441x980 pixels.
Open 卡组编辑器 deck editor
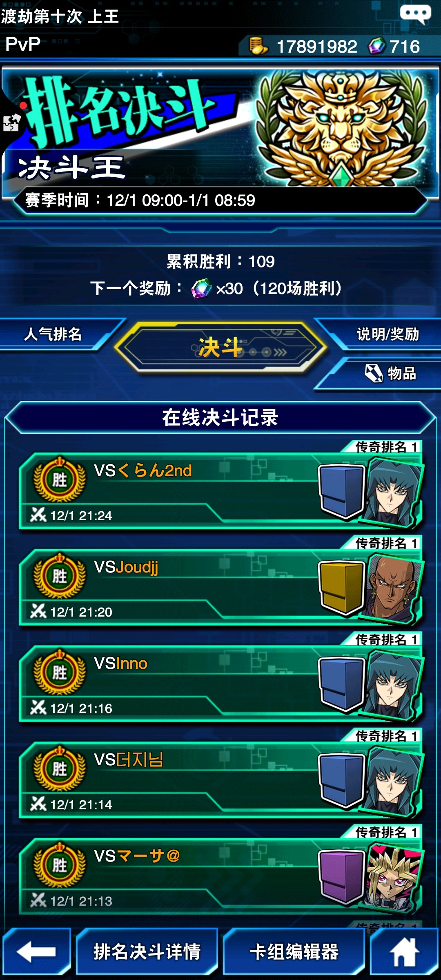pos(294,952)
